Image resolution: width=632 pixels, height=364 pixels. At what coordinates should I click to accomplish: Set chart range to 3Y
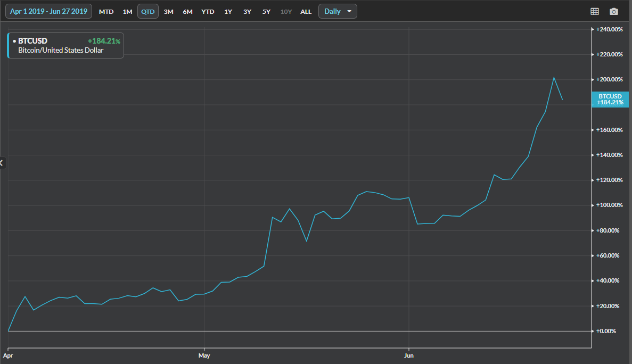coord(247,12)
